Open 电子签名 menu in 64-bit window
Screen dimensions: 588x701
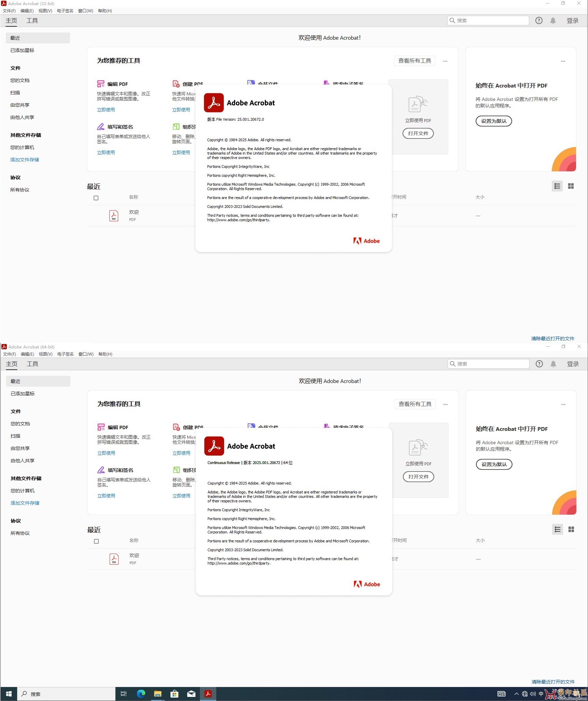tap(65, 354)
